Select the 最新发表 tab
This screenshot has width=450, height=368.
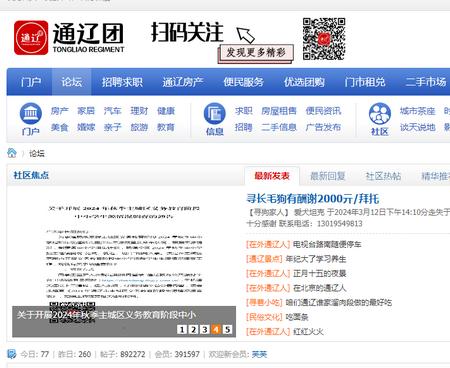[272, 176]
